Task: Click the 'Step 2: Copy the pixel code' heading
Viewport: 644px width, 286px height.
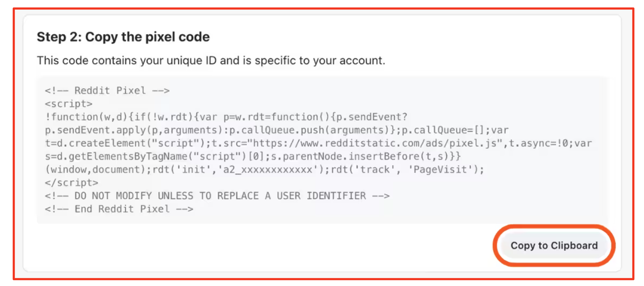Action: [x=123, y=37]
